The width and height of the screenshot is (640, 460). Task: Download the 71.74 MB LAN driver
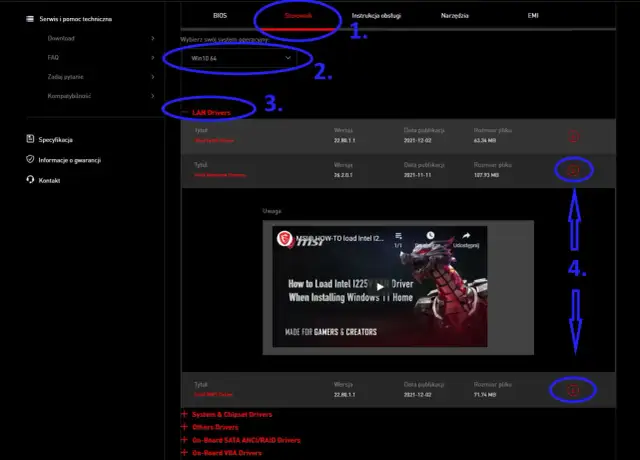pos(573,389)
